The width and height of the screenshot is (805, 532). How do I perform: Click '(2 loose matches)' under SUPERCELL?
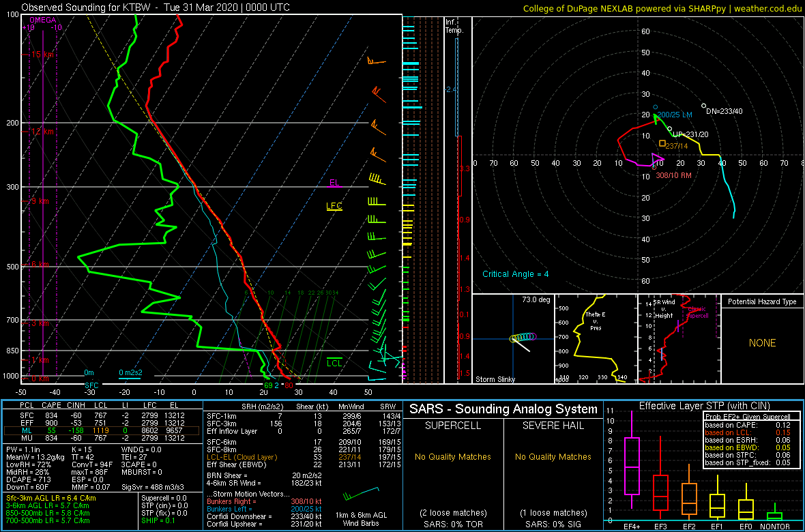point(452,512)
